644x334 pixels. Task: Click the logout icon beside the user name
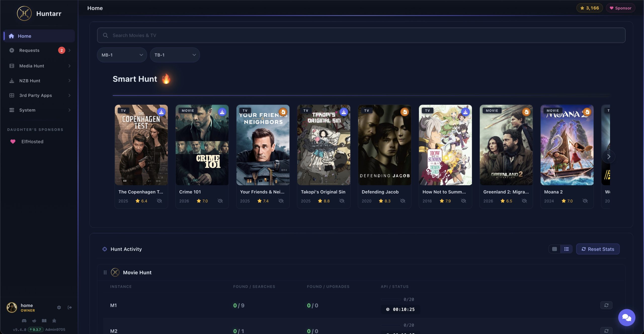[x=70, y=307]
